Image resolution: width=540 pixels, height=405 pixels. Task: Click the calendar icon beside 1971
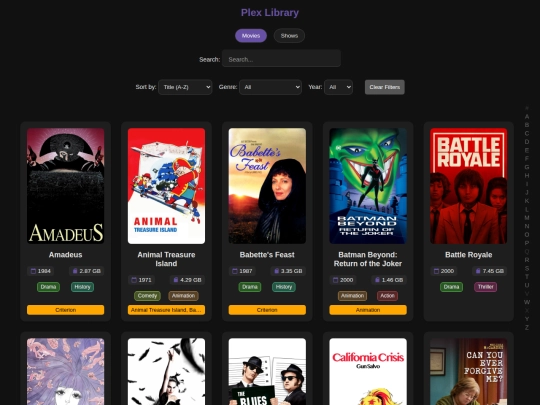(134, 280)
